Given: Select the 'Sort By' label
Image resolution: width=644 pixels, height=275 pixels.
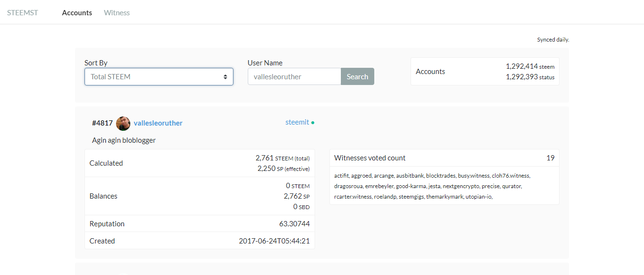Looking at the screenshot, I should coord(96,63).
